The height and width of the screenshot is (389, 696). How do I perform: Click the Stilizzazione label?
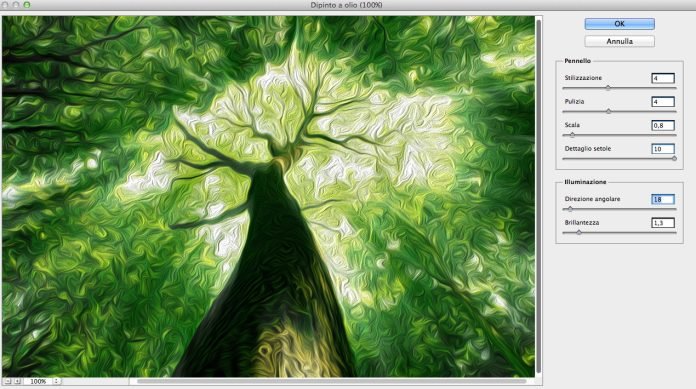click(583, 78)
